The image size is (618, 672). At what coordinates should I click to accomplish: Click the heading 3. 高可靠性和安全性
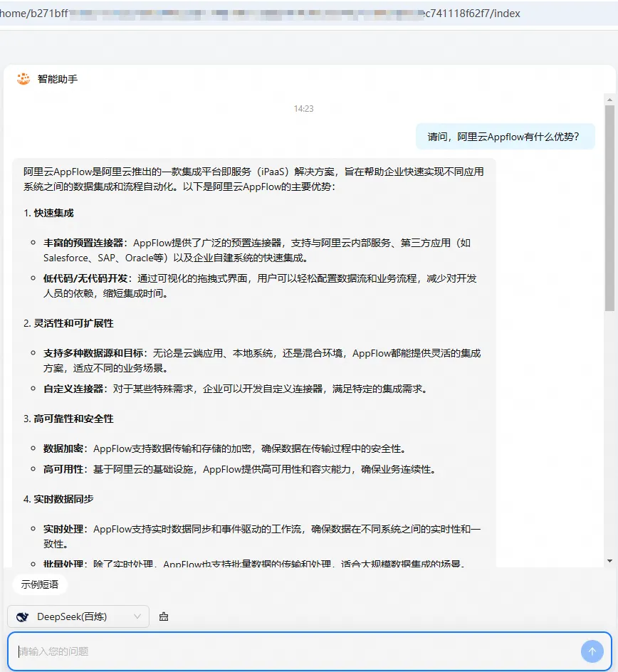pos(68,419)
